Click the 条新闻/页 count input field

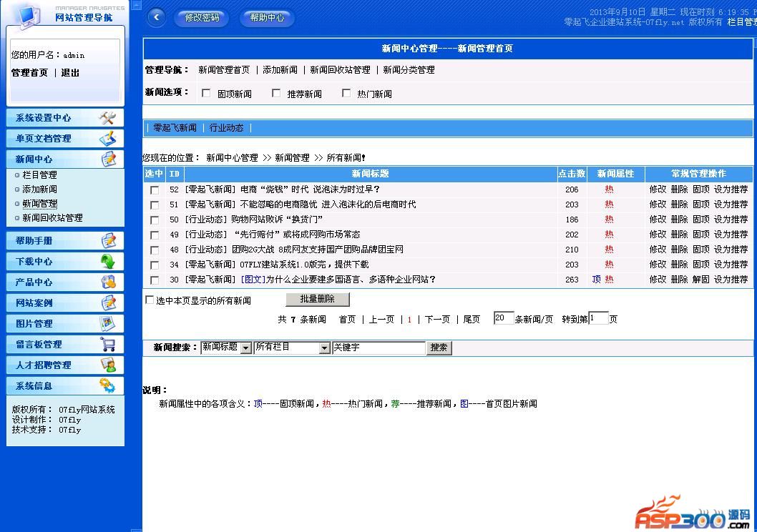click(x=504, y=318)
